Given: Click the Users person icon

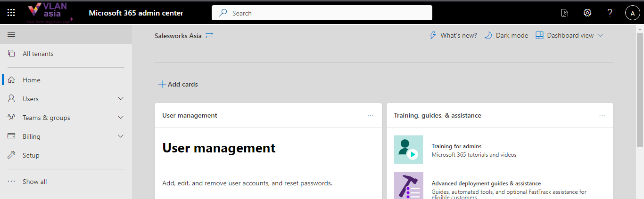Looking at the screenshot, I should (x=11, y=99).
